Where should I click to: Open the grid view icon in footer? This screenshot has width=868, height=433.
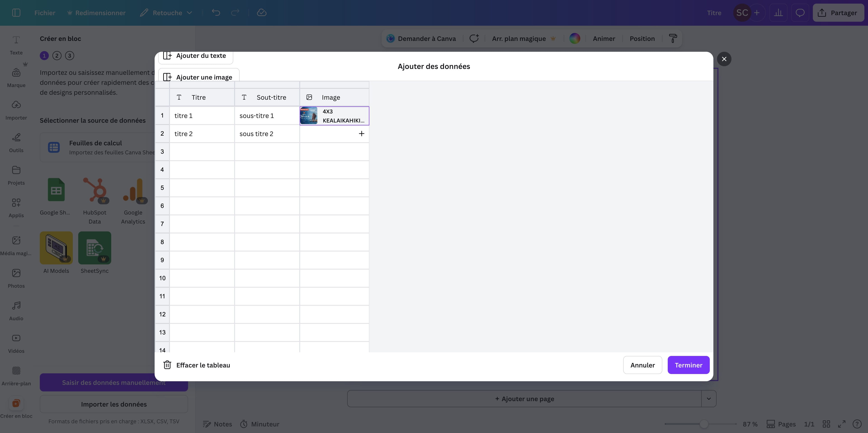pyautogui.click(x=826, y=424)
